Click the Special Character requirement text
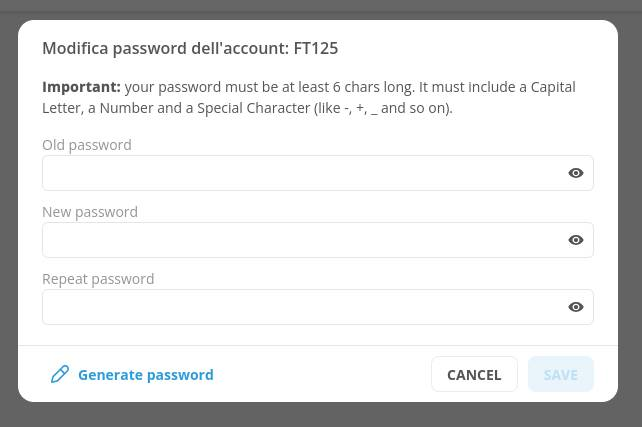This screenshot has width=642, height=427. tap(253, 108)
